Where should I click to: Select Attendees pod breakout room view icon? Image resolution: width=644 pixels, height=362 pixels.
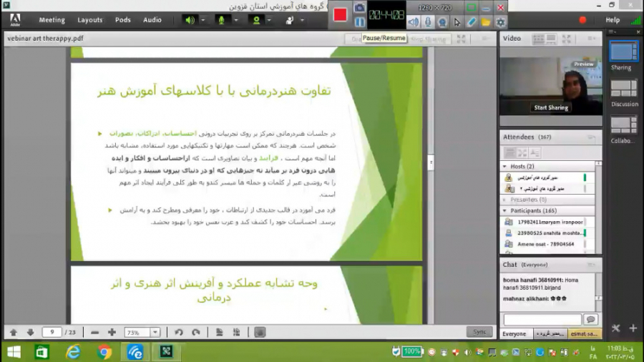(x=522, y=153)
